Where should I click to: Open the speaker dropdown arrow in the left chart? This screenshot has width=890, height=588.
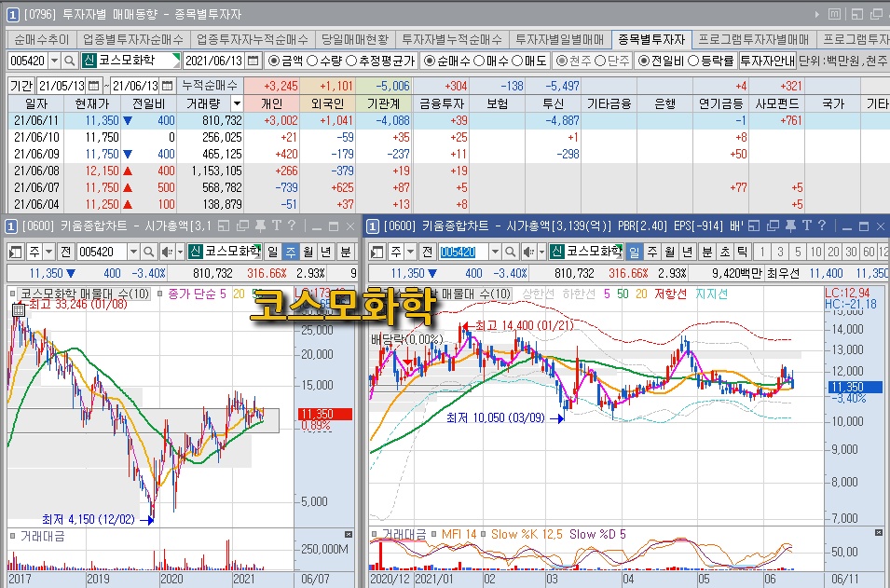tap(181, 252)
